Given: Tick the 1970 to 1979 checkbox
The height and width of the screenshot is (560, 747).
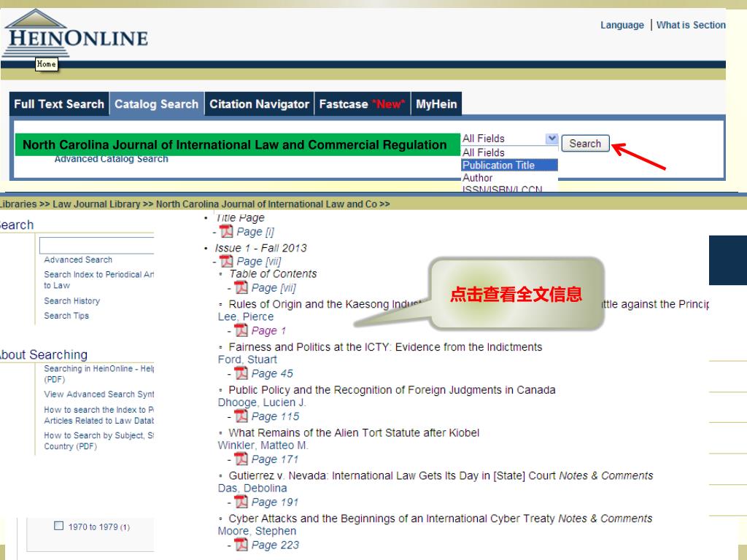Looking at the screenshot, I should pyautogui.click(x=58, y=526).
